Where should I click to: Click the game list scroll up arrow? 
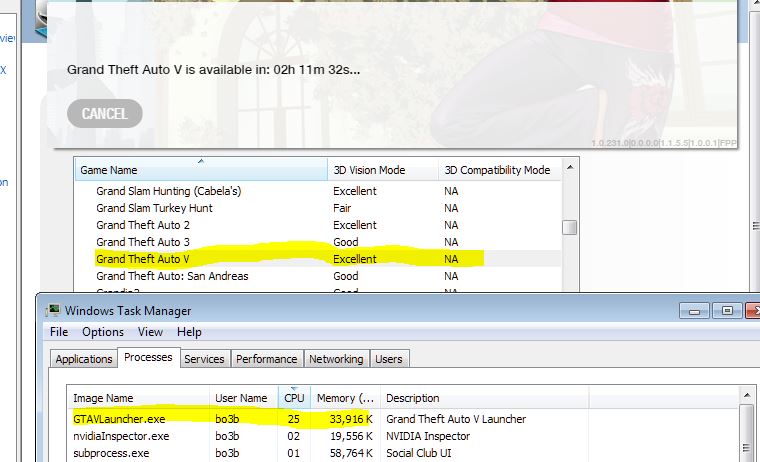coord(570,167)
